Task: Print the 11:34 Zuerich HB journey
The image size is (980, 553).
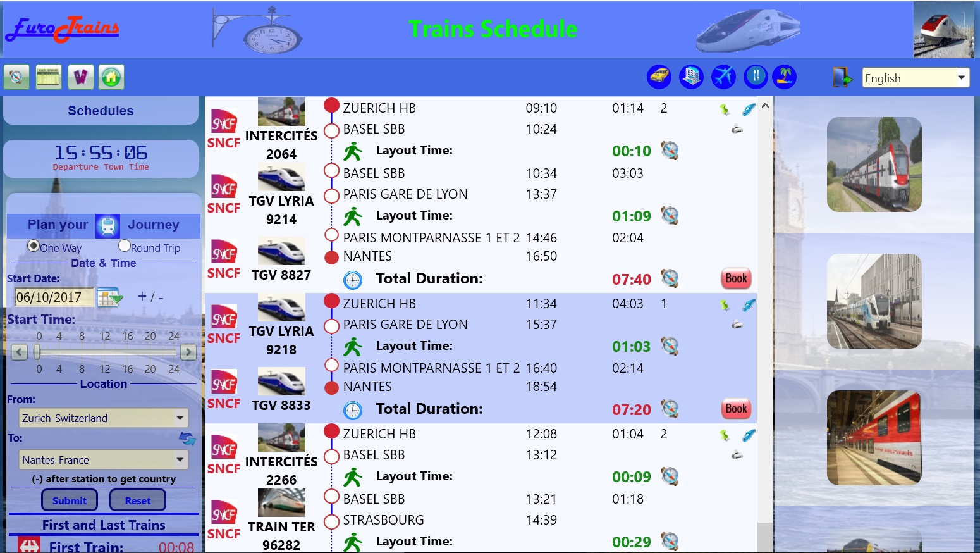Action: 737,325
